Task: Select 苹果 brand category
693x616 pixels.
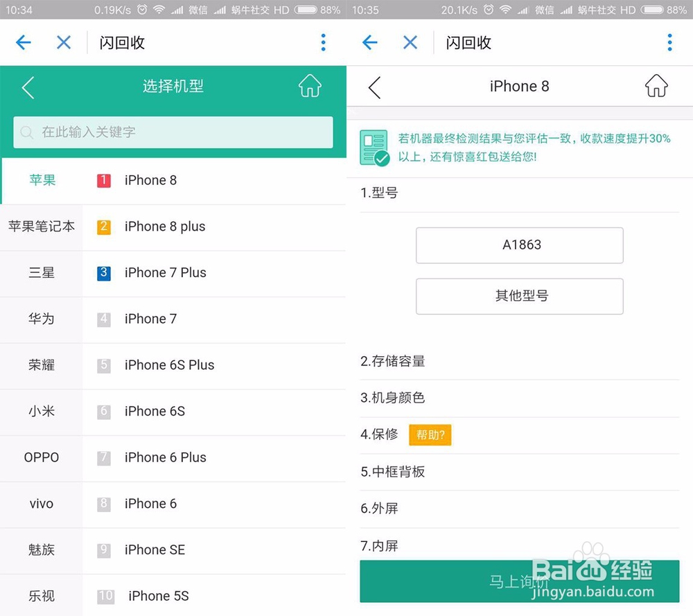Action: [42, 180]
